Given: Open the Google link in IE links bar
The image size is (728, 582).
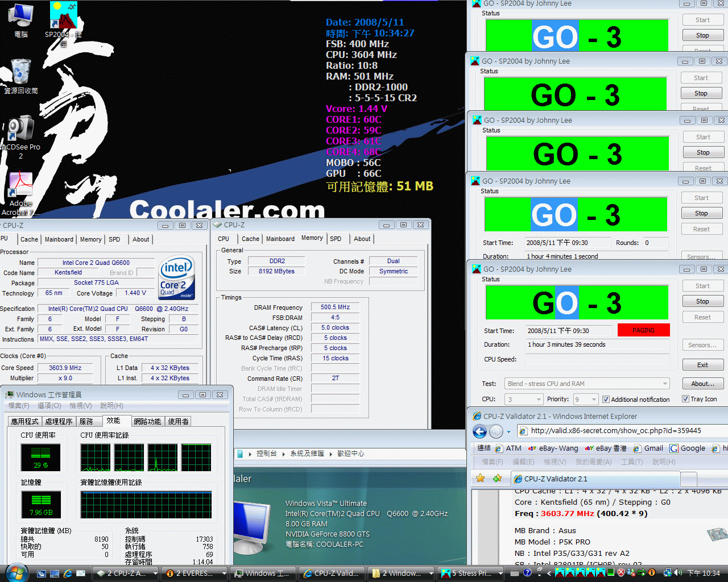Looking at the screenshot, I should pos(687,448).
